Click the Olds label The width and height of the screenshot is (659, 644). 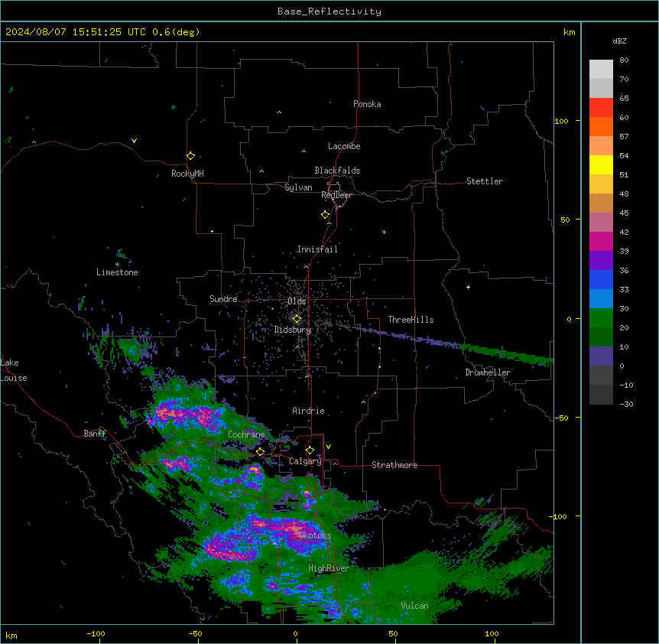coord(297,301)
